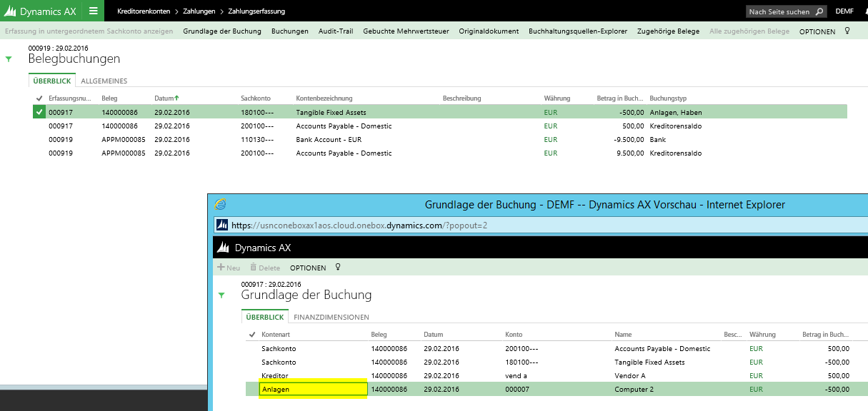Open Audit-Trail from the action bar
This screenshot has width=868, height=411.
335,31
